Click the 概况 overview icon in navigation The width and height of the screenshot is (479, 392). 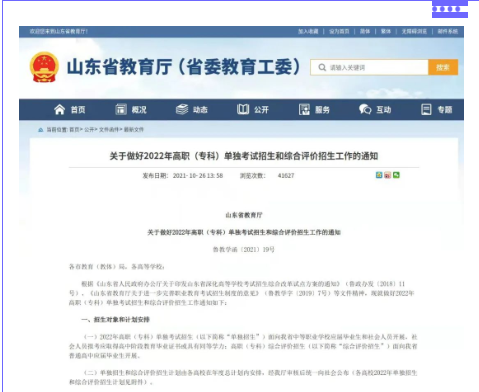coord(121,109)
